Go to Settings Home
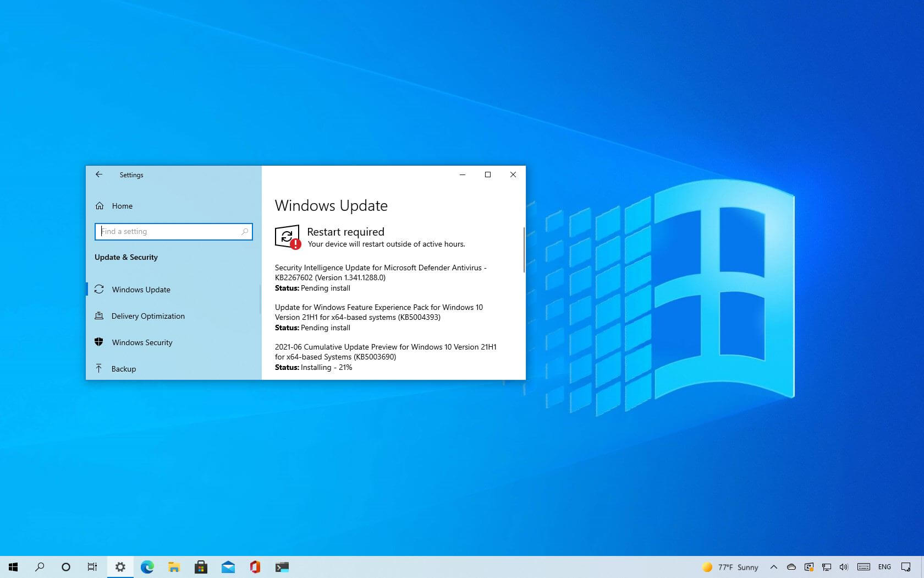Screen dimensions: 924x578 click(x=122, y=206)
